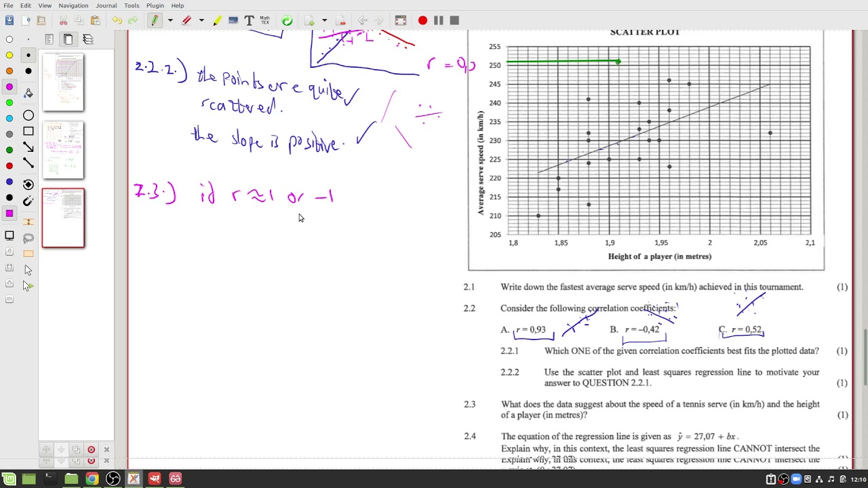
Task: Open the View menu
Action: [x=45, y=5]
